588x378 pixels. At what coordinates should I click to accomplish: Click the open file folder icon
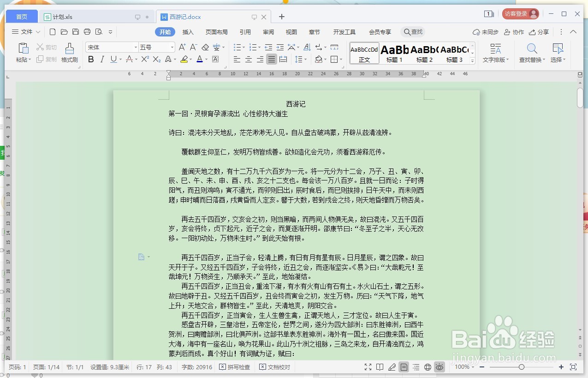click(64, 32)
